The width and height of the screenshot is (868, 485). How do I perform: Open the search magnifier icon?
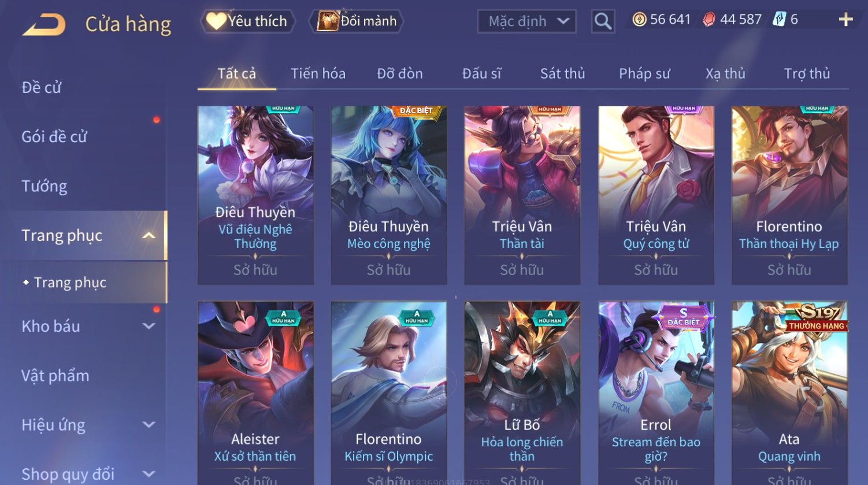603,21
